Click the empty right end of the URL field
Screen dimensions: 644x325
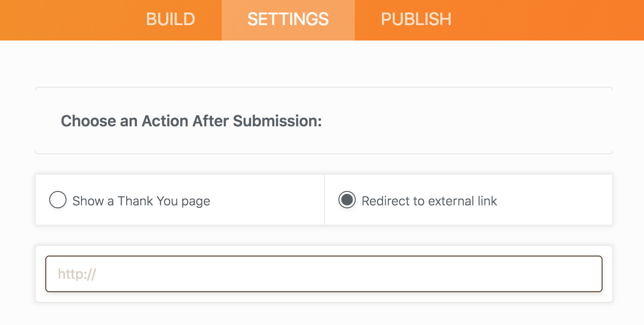coord(569,274)
